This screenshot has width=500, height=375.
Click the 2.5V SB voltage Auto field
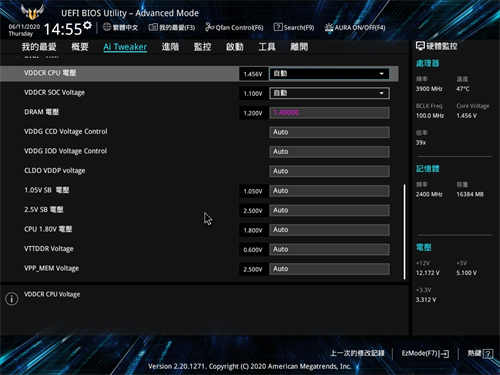[329, 210]
